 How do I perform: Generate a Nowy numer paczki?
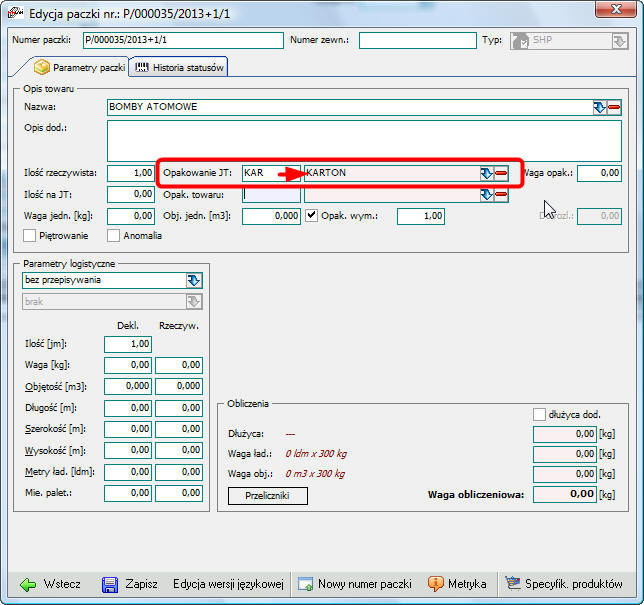(355, 584)
